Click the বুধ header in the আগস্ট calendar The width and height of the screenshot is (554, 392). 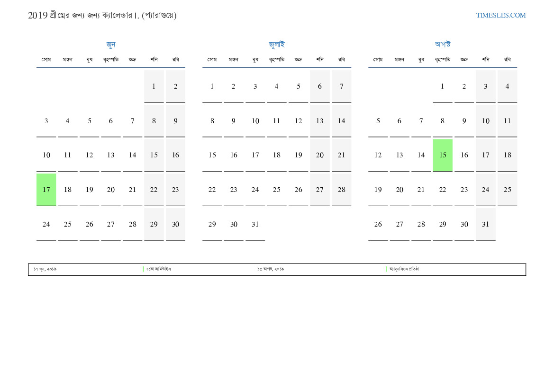[421, 59]
